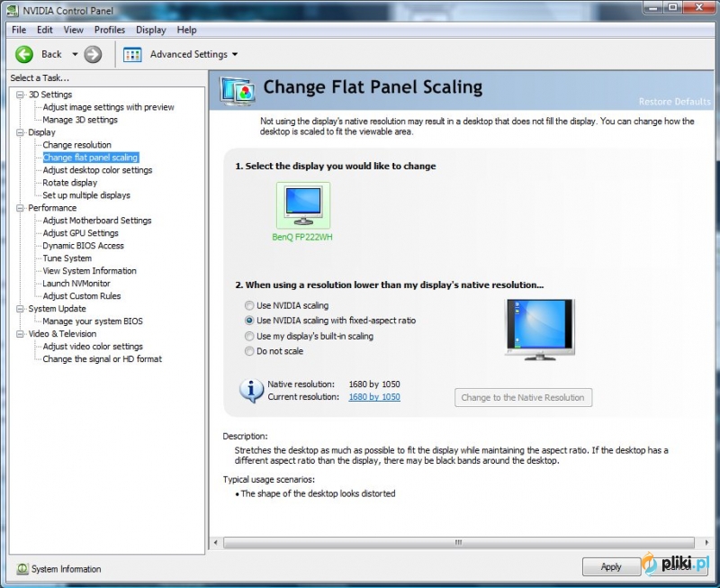The width and height of the screenshot is (720, 588).
Task: Click the scrollbar left arrow
Action: pos(215,542)
